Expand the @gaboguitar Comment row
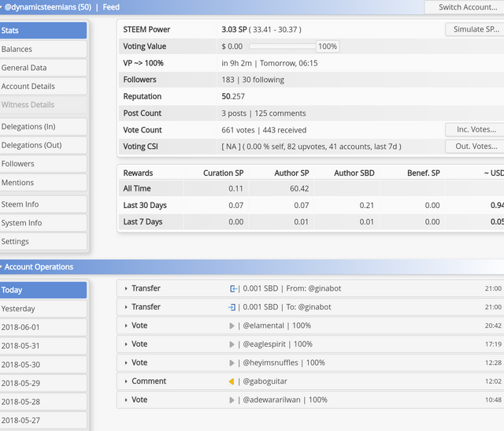 126,381
